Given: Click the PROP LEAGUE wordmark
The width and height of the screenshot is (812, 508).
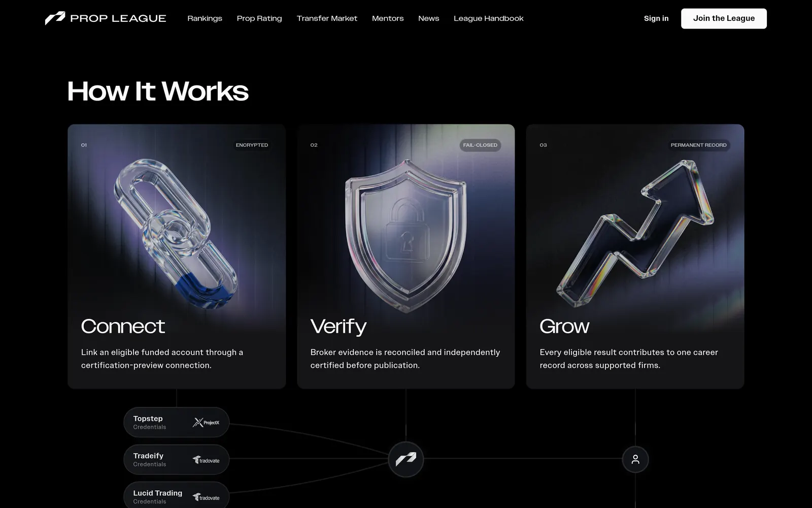Looking at the screenshot, I should pyautogui.click(x=118, y=18).
